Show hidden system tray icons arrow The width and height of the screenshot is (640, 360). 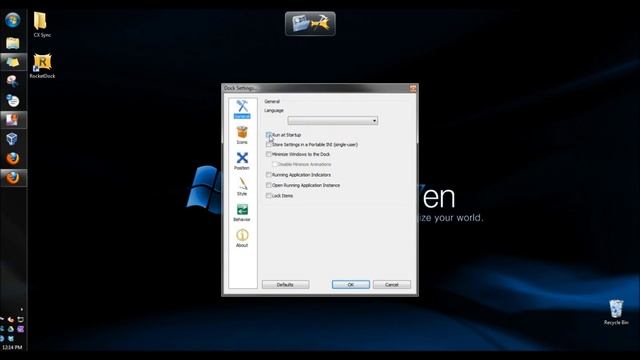[22, 309]
